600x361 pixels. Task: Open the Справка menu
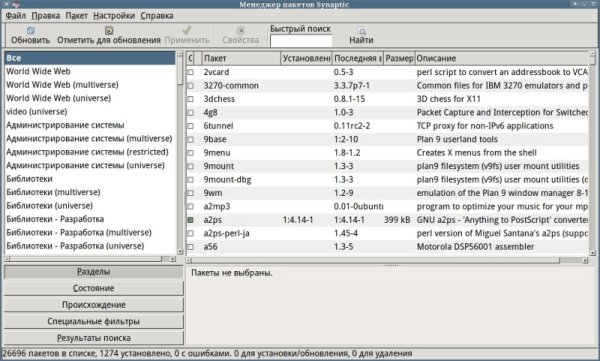(x=157, y=16)
